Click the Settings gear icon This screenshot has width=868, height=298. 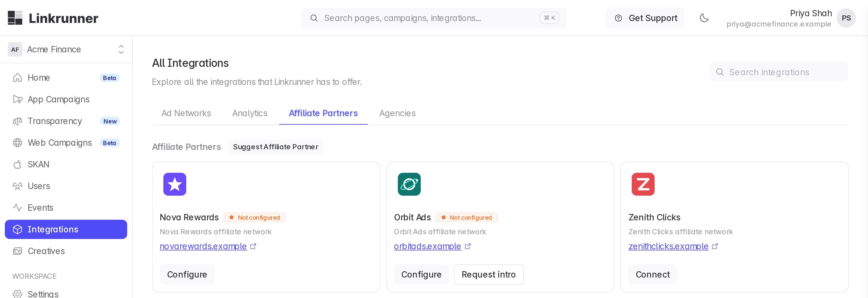click(17, 294)
